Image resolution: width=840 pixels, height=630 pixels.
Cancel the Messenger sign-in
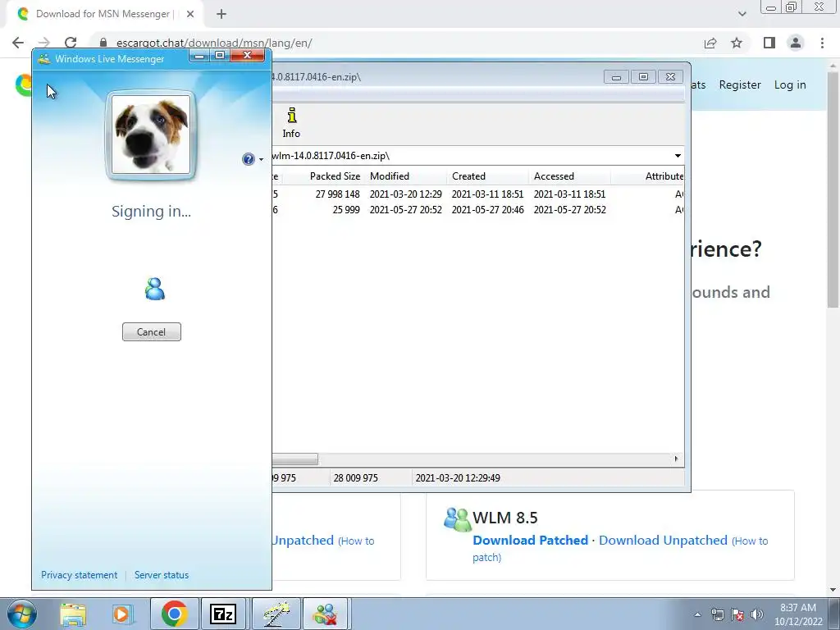click(151, 331)
